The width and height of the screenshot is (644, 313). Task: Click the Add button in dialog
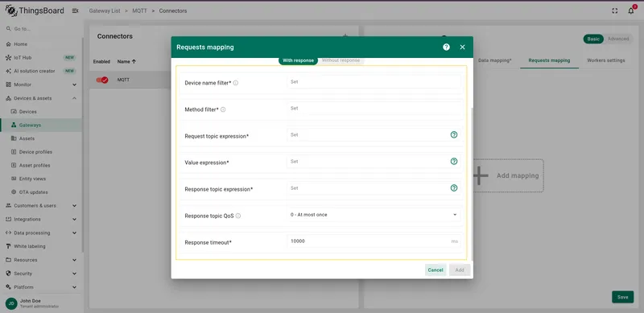[460, 270]
